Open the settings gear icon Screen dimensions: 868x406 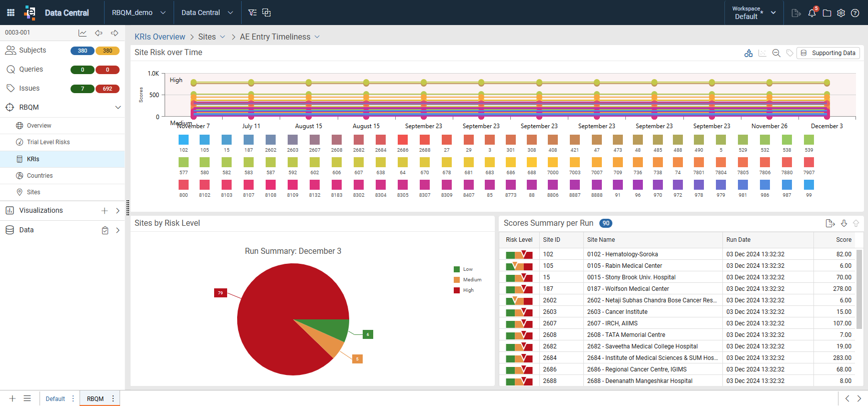841,13
